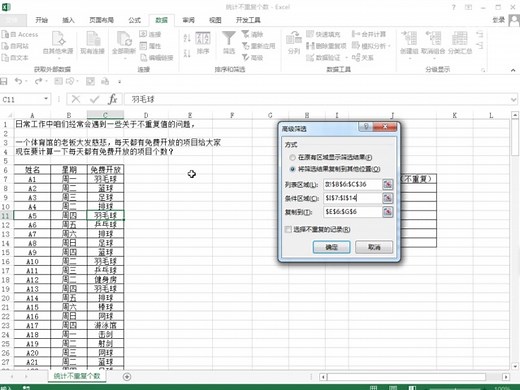Screen dimensions: 520x390
Task: Click the List range input field
Action: tap(353, 184)
